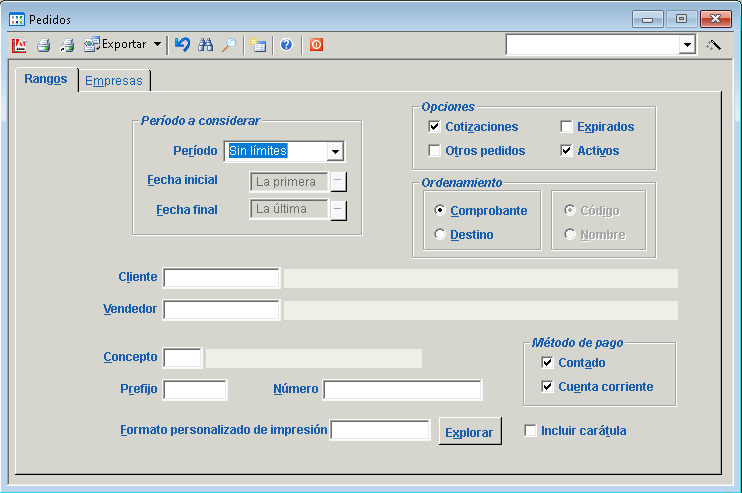The image size is (742, 493).
Task: Click the PDF export icon in toolbar
Action: (19, 45)
